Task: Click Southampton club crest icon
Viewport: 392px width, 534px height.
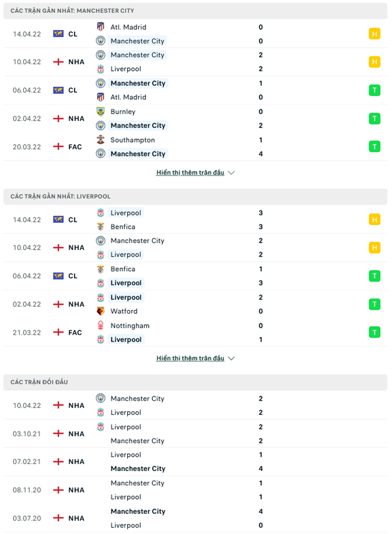Action: tap(101, 140)
